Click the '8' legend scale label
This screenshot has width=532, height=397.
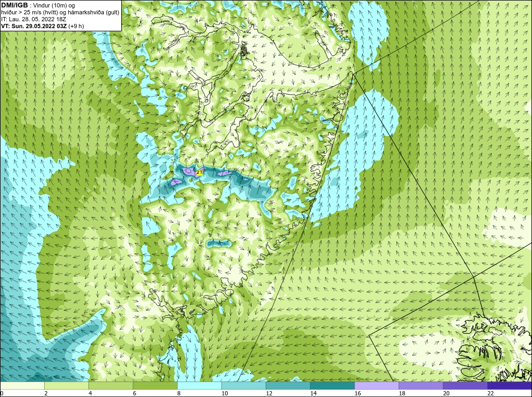click(179, 393)
